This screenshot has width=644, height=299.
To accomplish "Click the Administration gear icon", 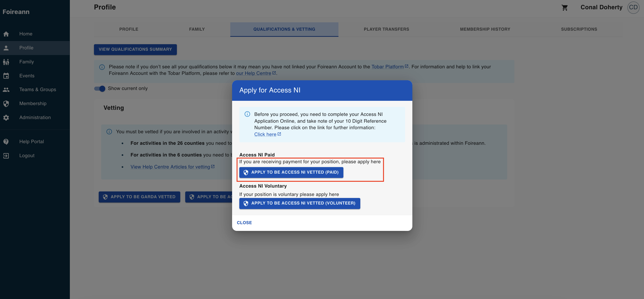I will pos(6,117).
